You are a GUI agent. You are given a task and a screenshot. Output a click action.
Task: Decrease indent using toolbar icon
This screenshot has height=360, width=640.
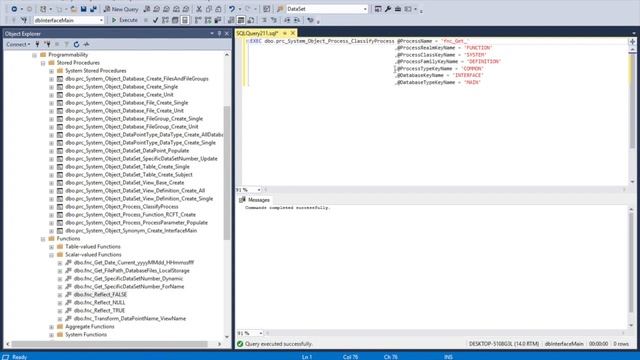tap(287, 20)
